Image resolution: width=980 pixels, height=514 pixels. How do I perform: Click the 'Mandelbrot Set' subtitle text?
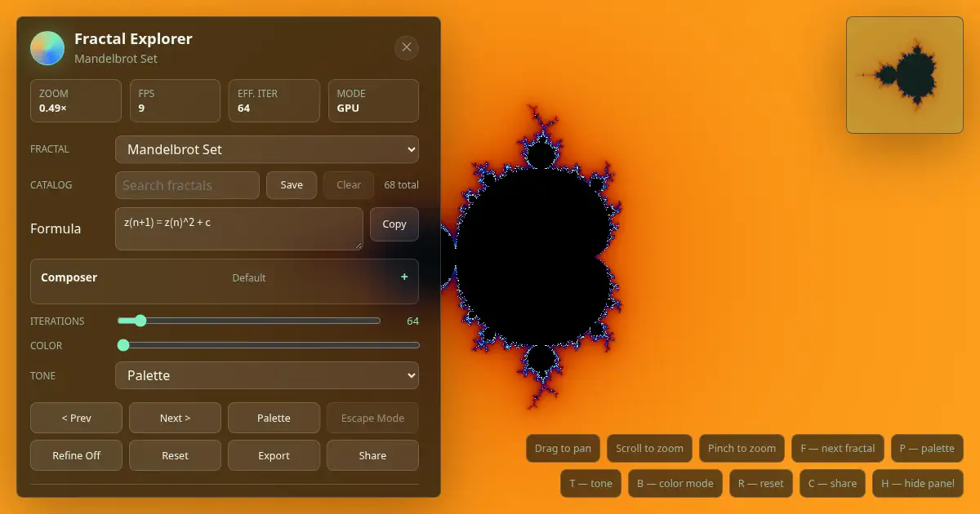tap(116, 59)
